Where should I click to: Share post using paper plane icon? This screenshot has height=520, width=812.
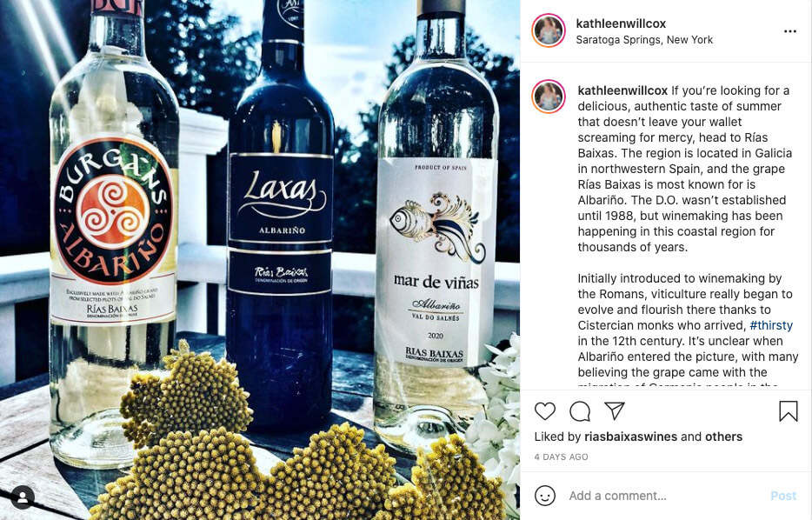click(615, 410)
